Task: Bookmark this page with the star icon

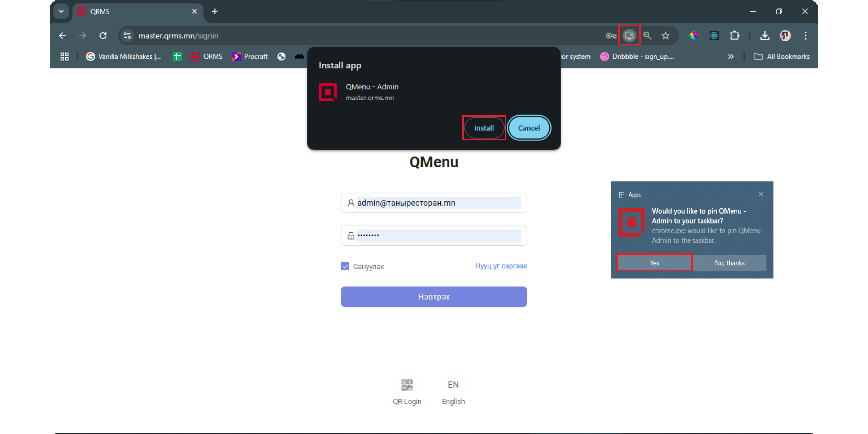Action: (x=665, y=35)
